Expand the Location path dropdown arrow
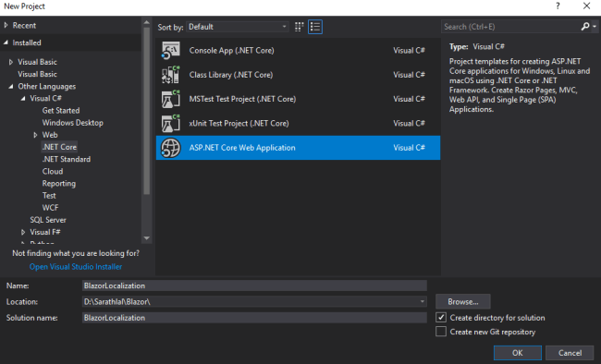The width and height of the screenshot is (601, 364). [422, 301]
